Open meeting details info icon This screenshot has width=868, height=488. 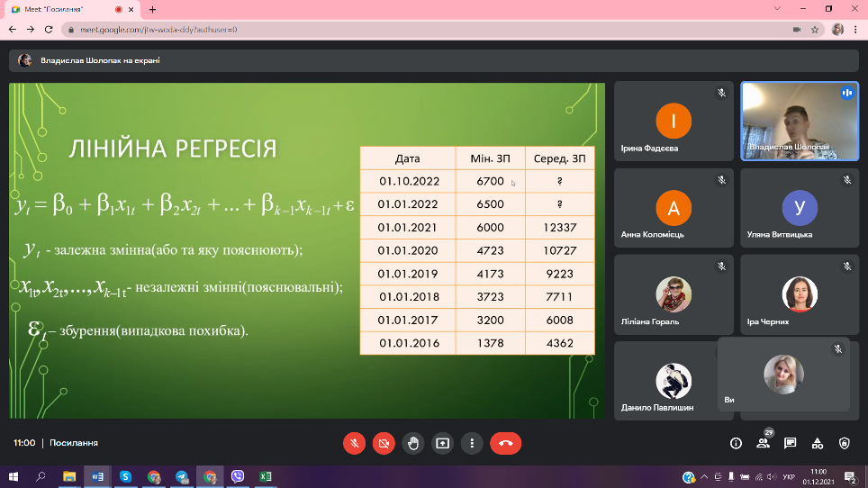point(736,443)
